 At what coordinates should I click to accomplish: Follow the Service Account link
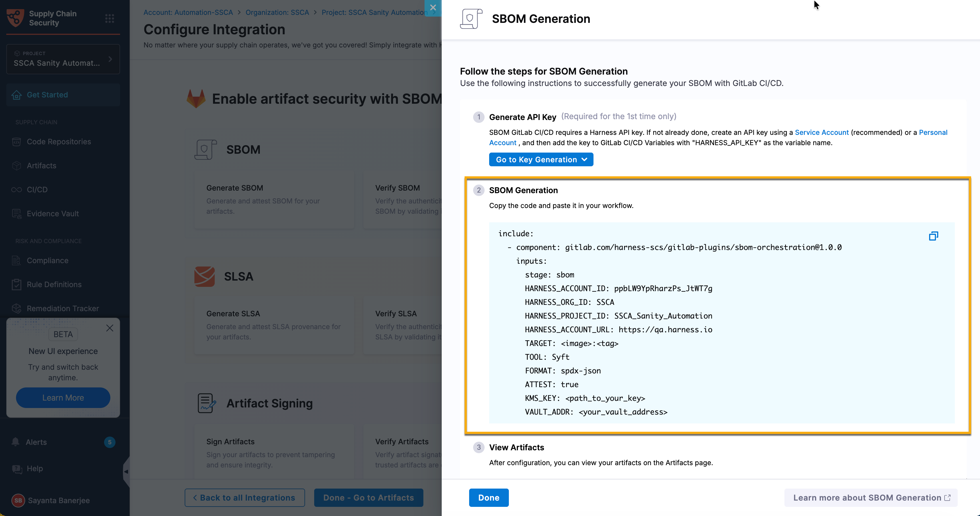[822, 132]
